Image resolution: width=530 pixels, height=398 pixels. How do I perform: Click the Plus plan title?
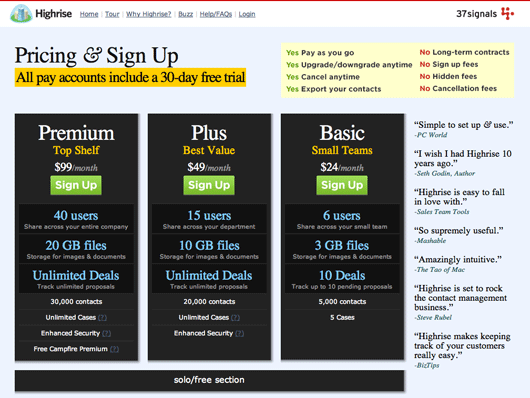point(209,133)
